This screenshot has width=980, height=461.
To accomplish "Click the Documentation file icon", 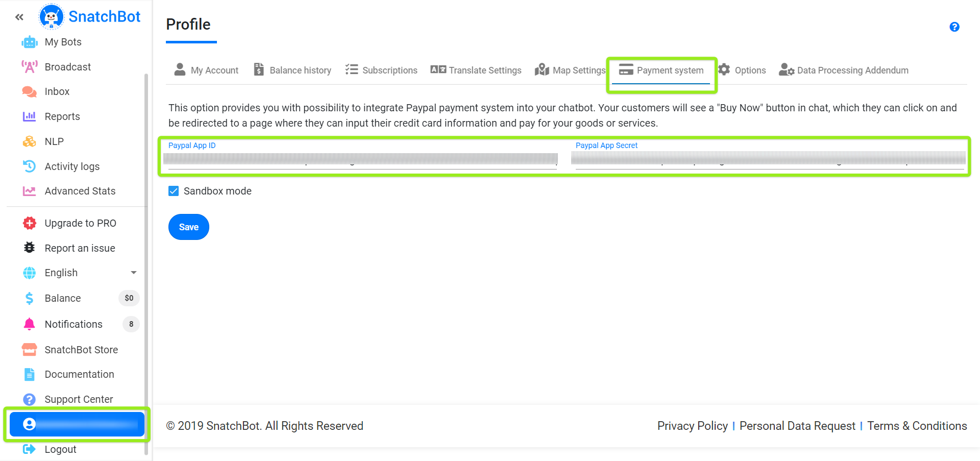I will [30, 374].
